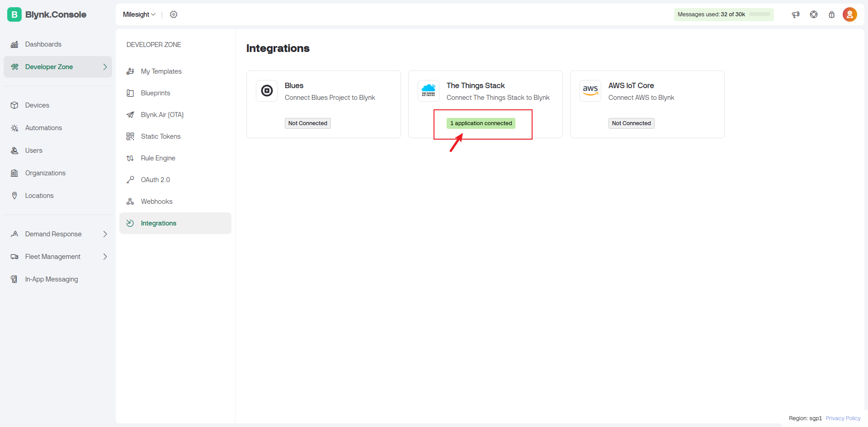Click the AWS logo icon

(590, 91)
